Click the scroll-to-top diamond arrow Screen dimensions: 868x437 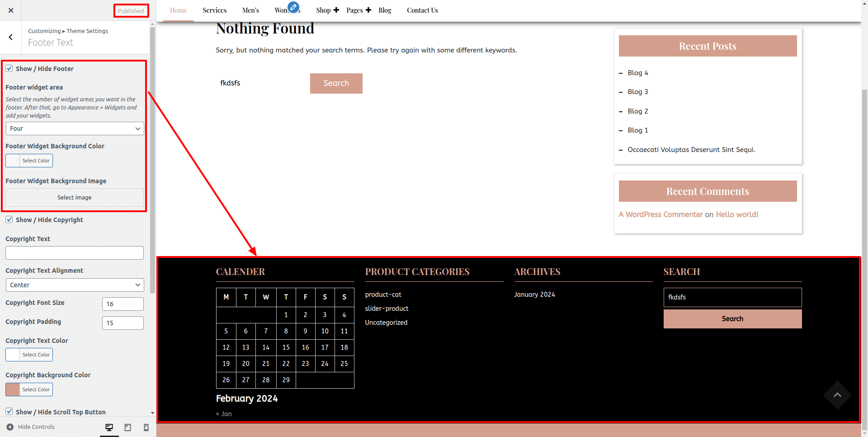click(x=837, y=395)
